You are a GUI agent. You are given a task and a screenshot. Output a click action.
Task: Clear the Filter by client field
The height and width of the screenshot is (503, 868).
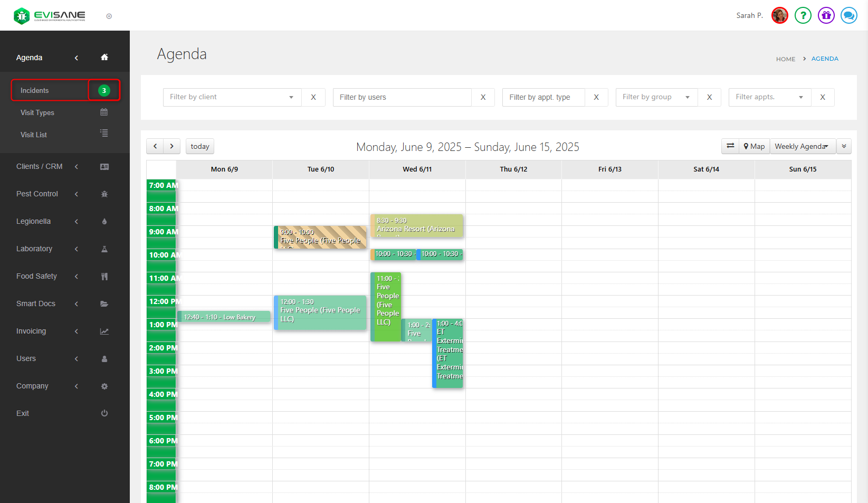coord(313,97)
